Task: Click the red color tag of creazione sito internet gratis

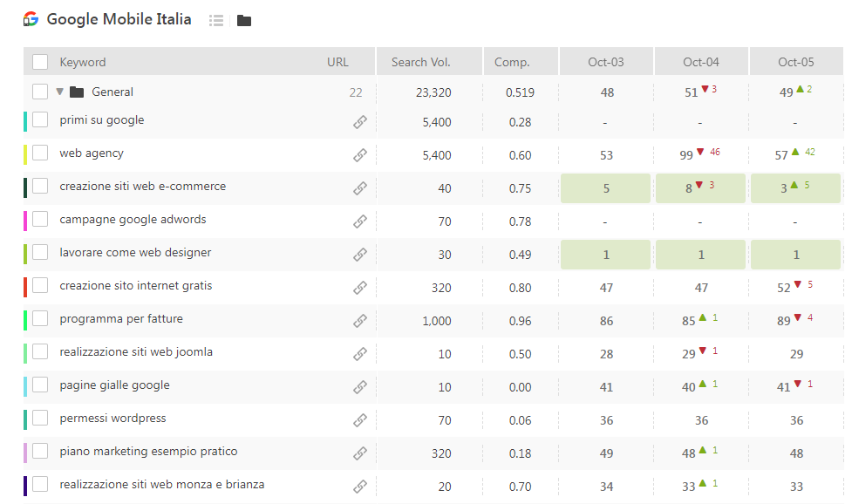Action: coord(25,287)
